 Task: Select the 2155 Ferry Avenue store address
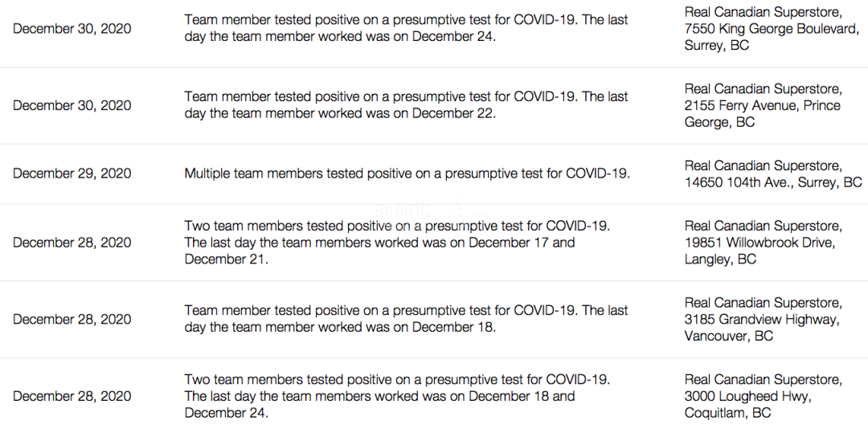click(x=762, y=105)
